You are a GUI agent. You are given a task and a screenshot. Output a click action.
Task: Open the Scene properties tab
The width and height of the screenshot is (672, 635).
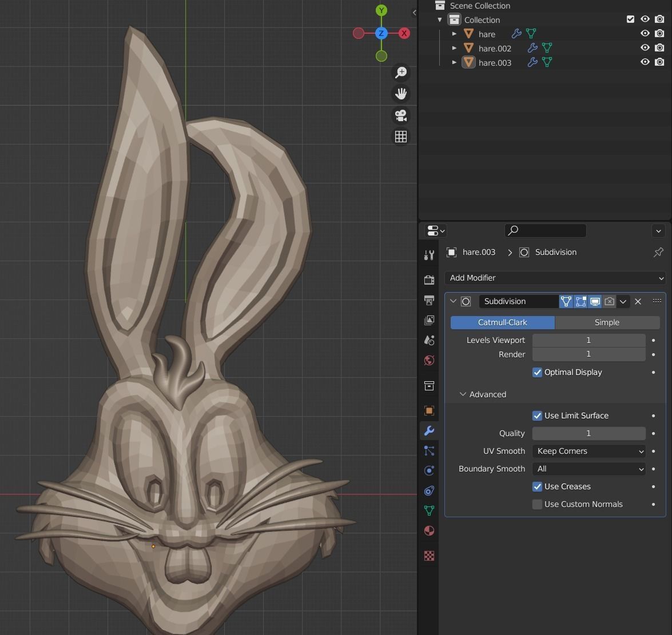(x=429, y=340)
